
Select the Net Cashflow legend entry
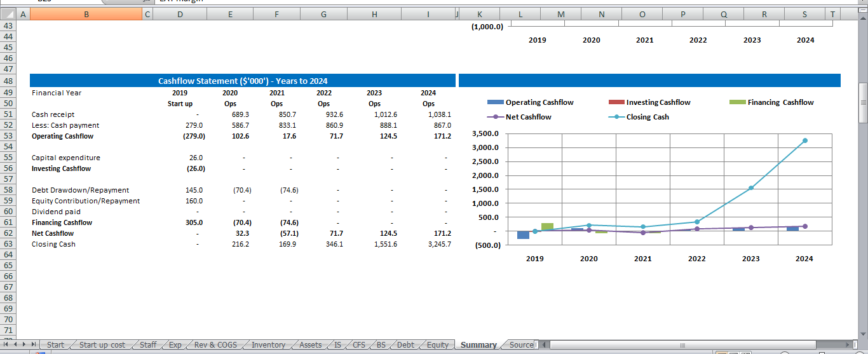click(x=519, y=117)
